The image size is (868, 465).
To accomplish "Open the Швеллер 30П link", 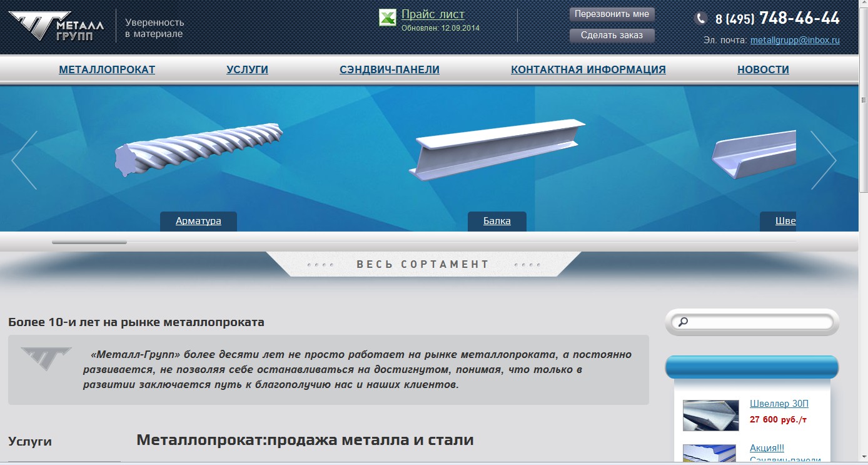I will [x=779, y=404].
